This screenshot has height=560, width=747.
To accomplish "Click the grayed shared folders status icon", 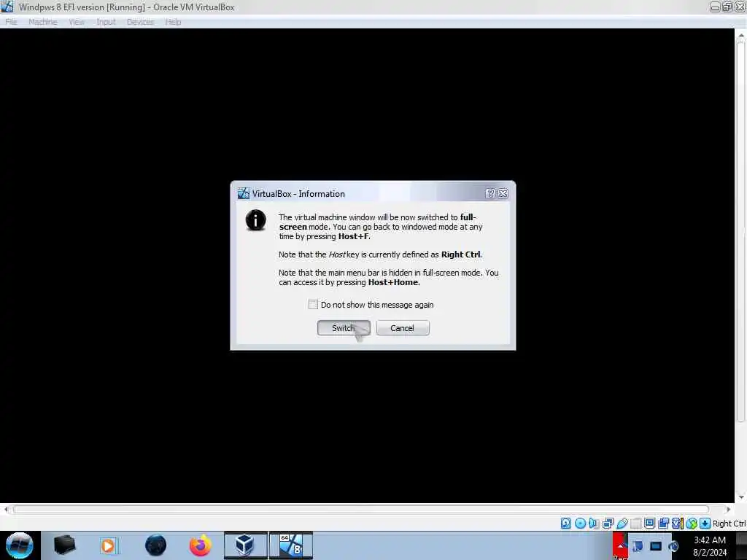I will (x=635, y=524).
